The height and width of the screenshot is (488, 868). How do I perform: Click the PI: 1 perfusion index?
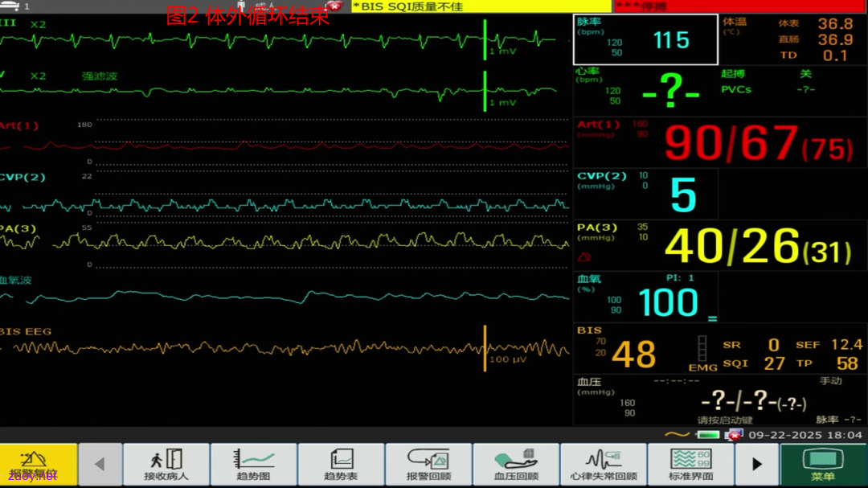[x=680, y=278]
